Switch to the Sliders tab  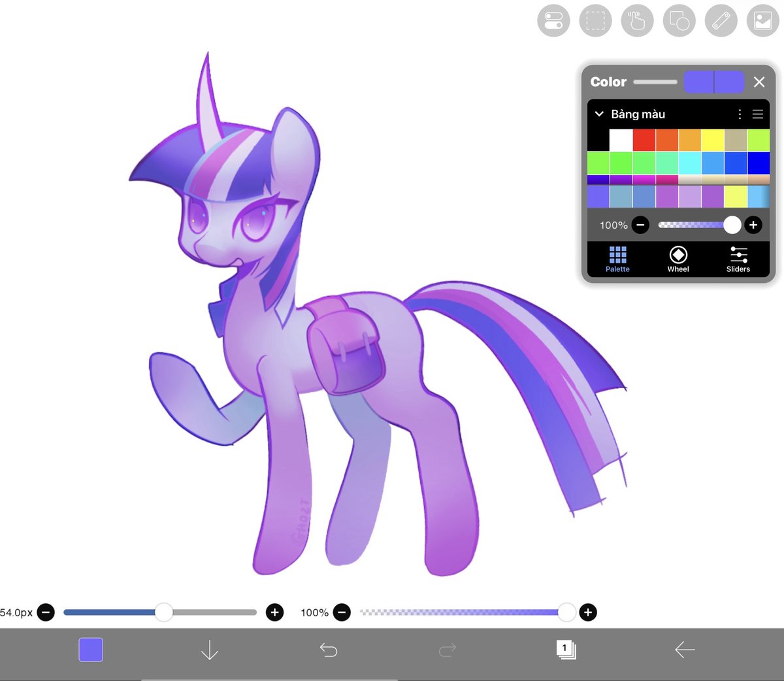click(738, 259)
